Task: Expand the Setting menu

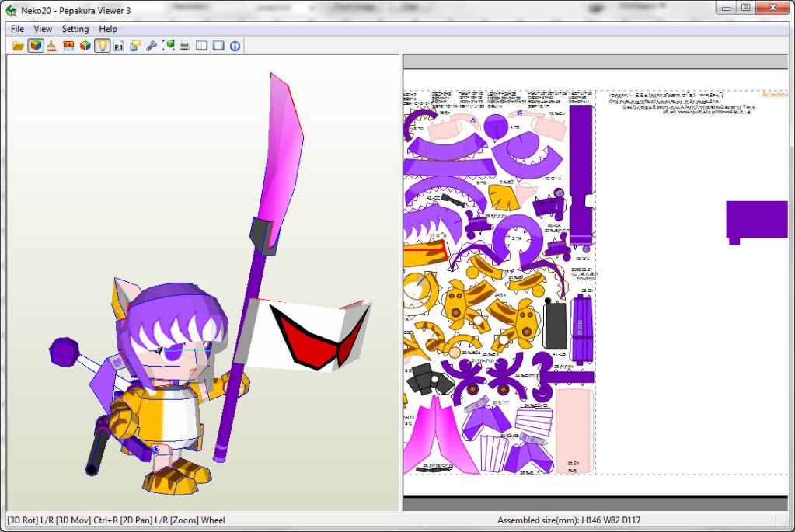Action: [75, 29]
